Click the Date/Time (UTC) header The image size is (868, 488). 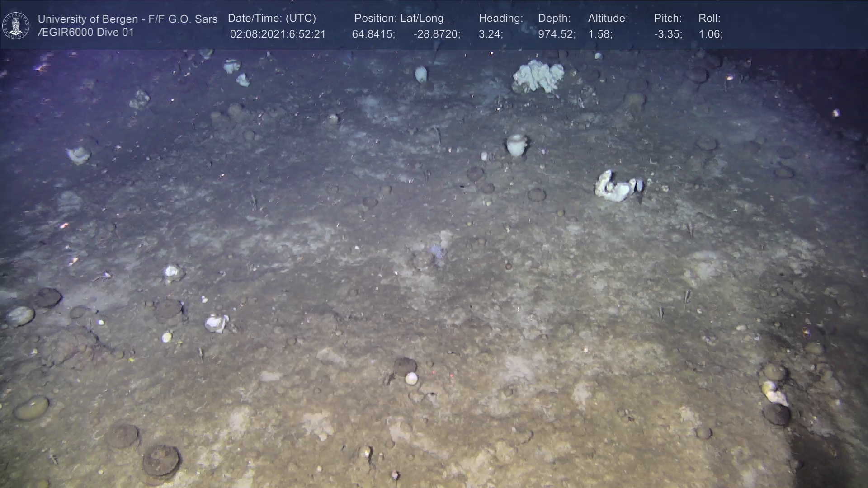pos(272,18)
